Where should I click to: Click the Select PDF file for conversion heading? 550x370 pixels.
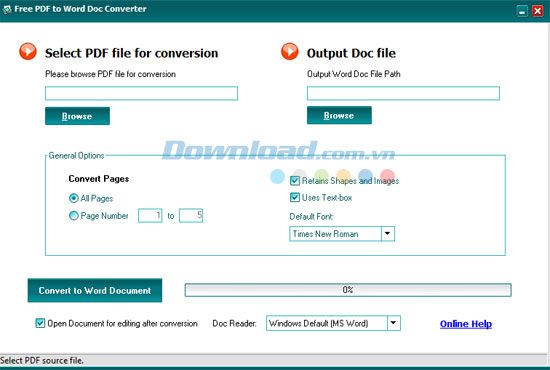pos(132,53)
